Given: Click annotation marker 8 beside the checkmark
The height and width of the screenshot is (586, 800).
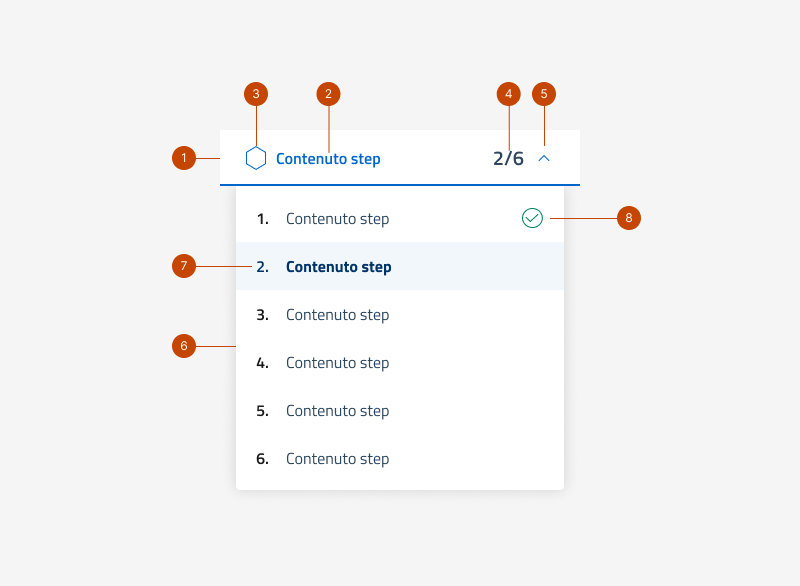Looking at the screenshot, I should click(628, 217).
